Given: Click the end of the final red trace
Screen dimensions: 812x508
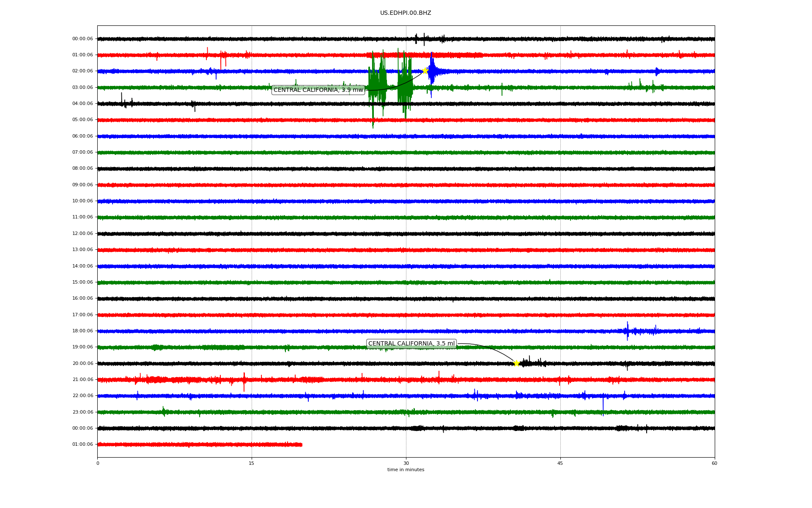Looking at the screenshot, I should pos(302,444).
